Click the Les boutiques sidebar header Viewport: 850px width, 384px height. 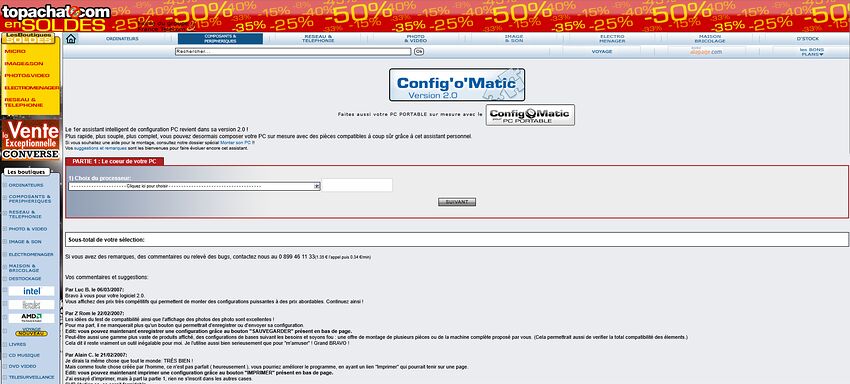pyautogui.click(x=26, y=172)
